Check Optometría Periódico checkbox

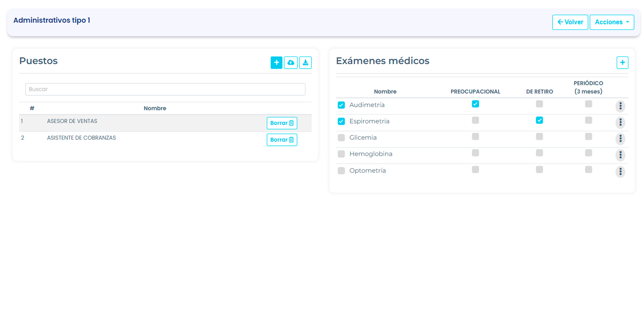tap(588, 170)
